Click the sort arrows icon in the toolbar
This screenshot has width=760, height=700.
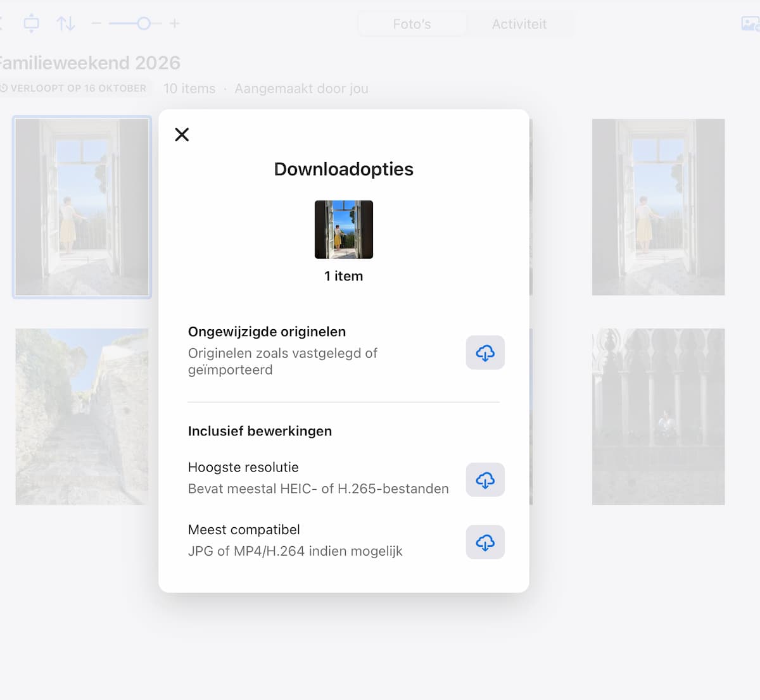(66, 23)
